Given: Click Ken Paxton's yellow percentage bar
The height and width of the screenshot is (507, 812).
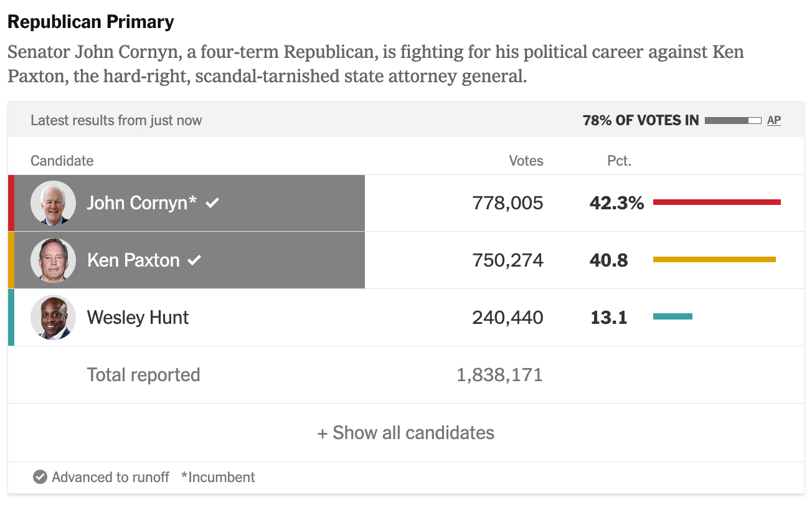Looking at the screenshot, I should [714, 259].
